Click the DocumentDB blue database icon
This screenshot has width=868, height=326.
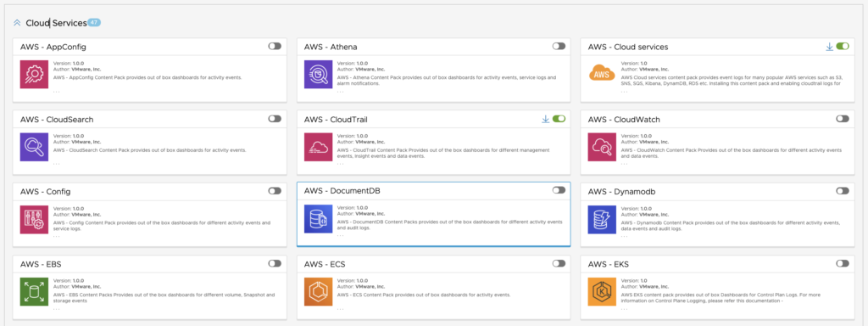pos(319,219)
